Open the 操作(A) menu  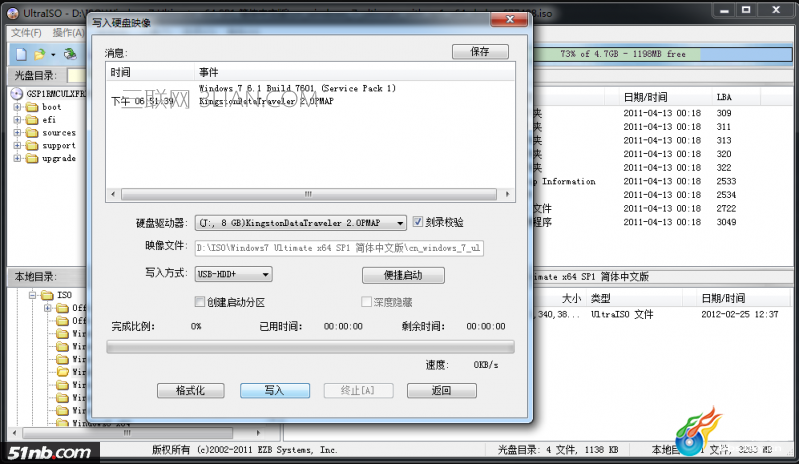[68, 33]
